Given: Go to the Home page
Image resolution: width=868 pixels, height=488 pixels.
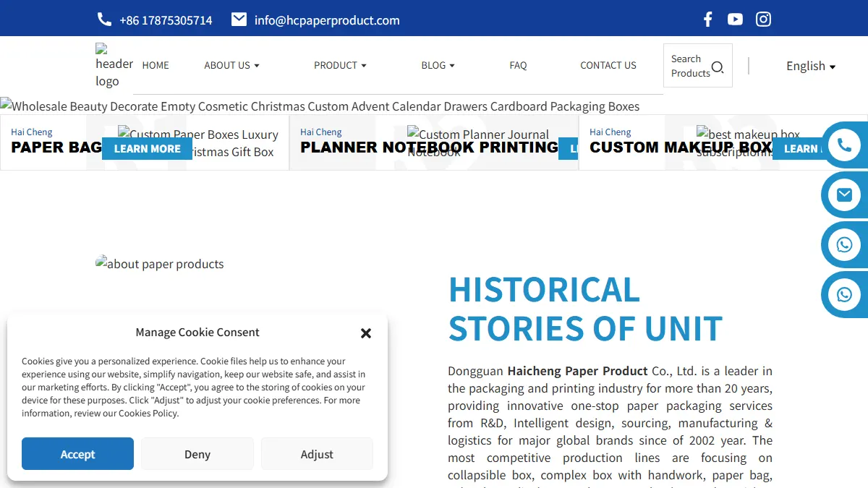Looking at the screenshot, I should click(156, 65).
